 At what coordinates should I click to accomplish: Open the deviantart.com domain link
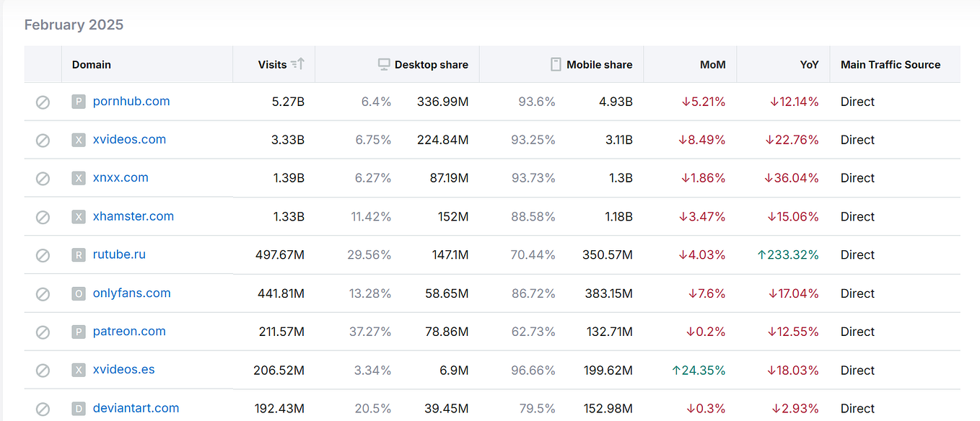click(136, 407)
